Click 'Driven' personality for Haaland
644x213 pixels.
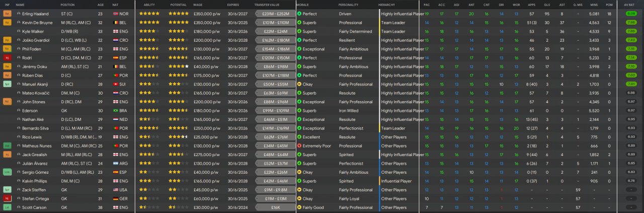tap(345, 14)
